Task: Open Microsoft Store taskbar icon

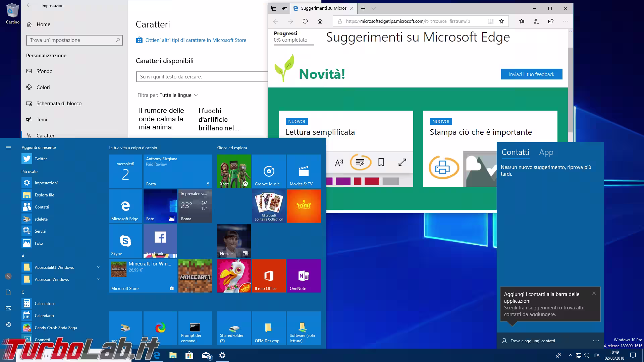Action: pyautogui.click(x=190, y=355)
